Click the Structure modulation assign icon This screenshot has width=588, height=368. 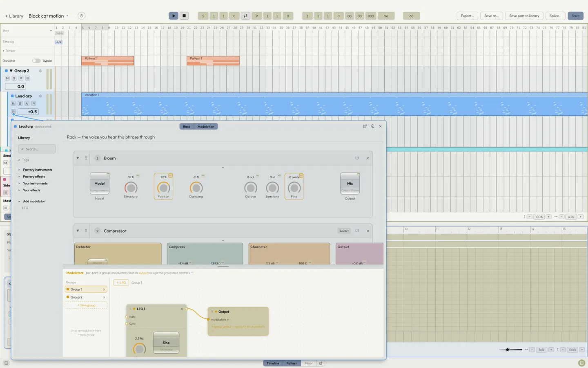click(x=138, y=176)
